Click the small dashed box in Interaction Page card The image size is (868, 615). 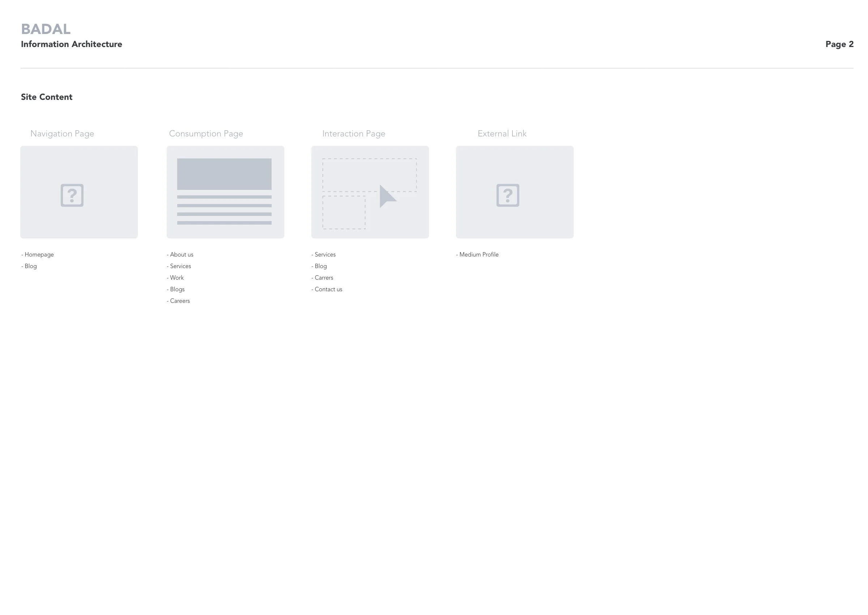coord(344,212)
